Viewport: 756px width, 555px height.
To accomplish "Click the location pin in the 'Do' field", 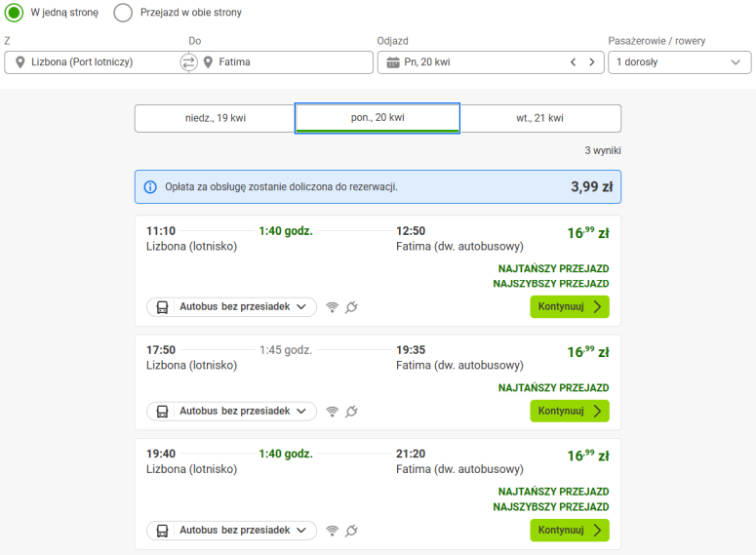I will point(208,62).
